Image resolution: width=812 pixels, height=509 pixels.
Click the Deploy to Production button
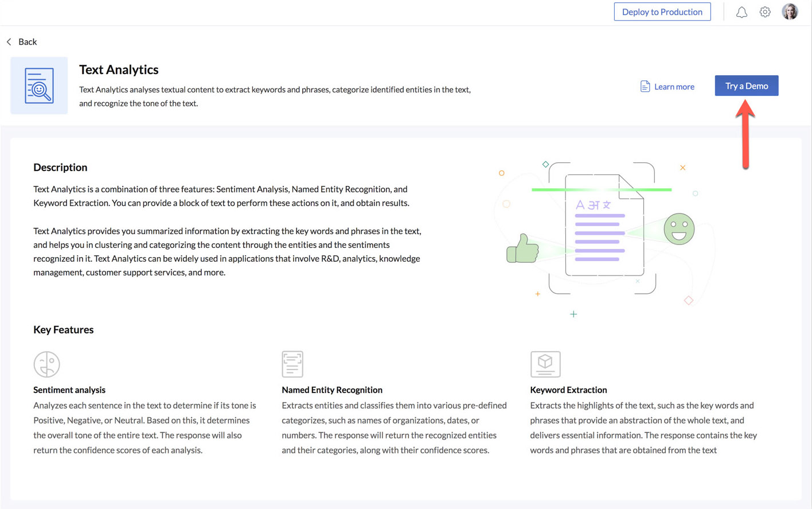[662, 12]
